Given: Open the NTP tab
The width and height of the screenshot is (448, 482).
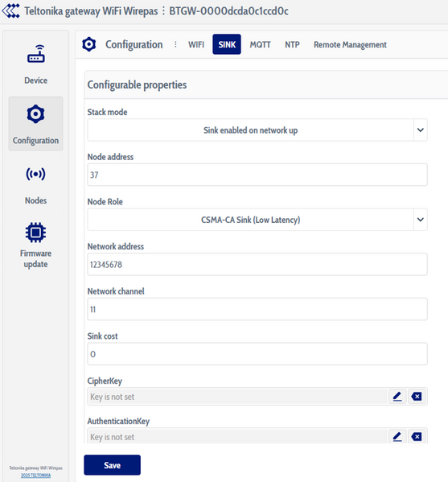Looking at the screenshot, I should coord(292,44).
